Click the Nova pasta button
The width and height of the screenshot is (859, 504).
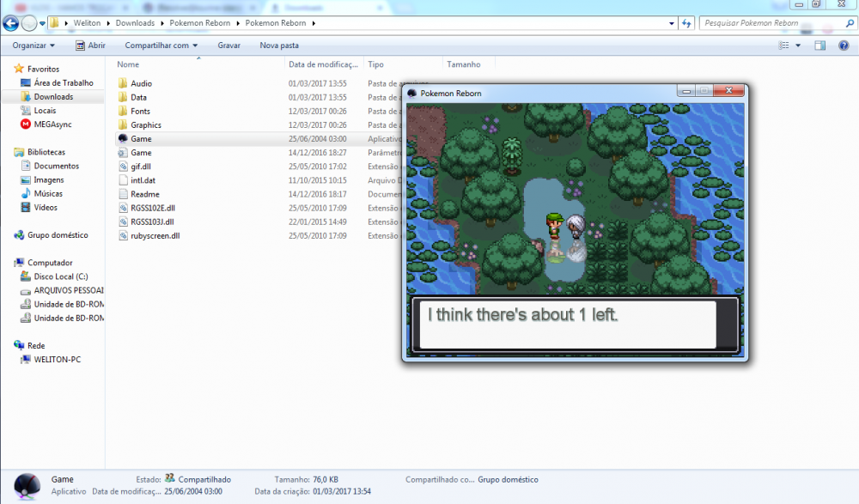coord(279,46)
